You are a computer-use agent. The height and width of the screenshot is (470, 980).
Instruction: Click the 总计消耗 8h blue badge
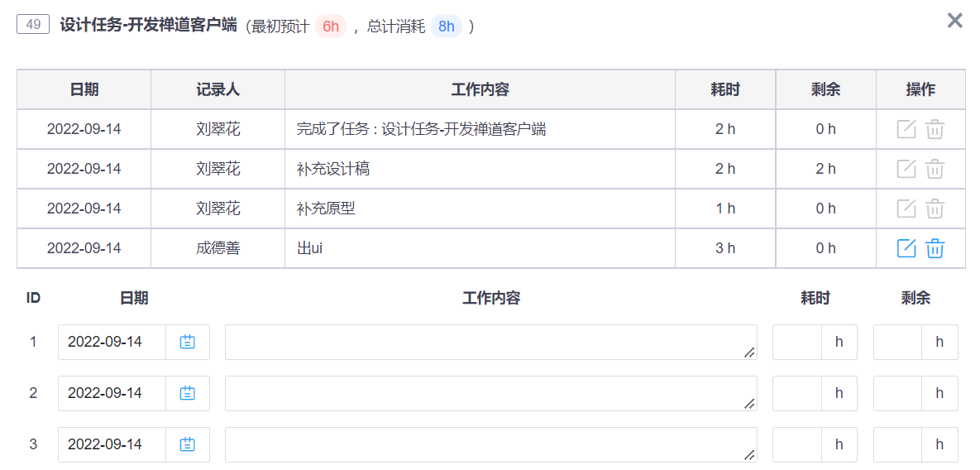click(447, 26)
